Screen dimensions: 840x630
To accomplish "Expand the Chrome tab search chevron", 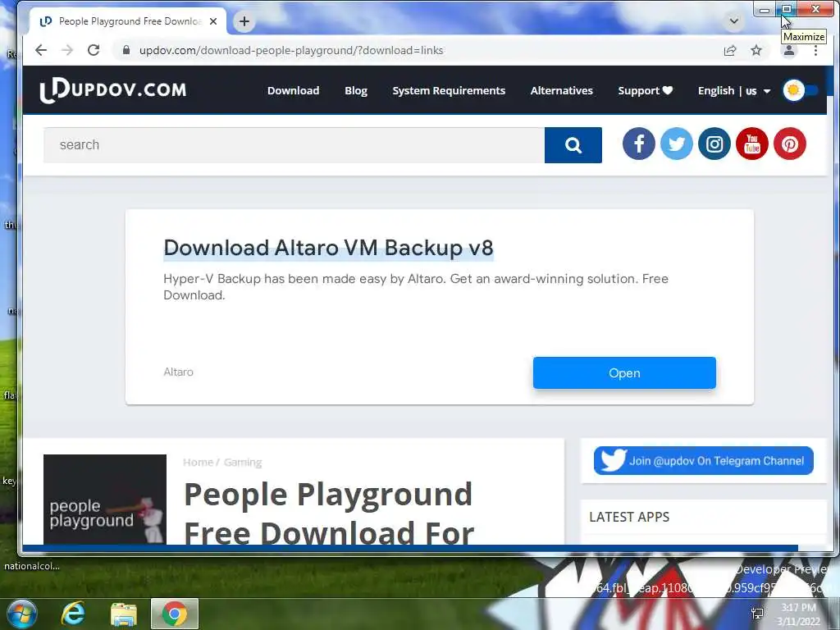I will (x=734, y=21).
